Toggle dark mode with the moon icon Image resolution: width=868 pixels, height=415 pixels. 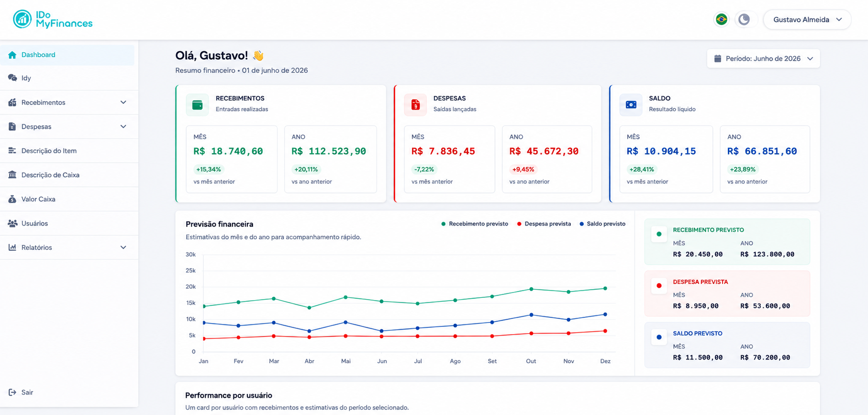pyautogui.click(x=744, y=20)
